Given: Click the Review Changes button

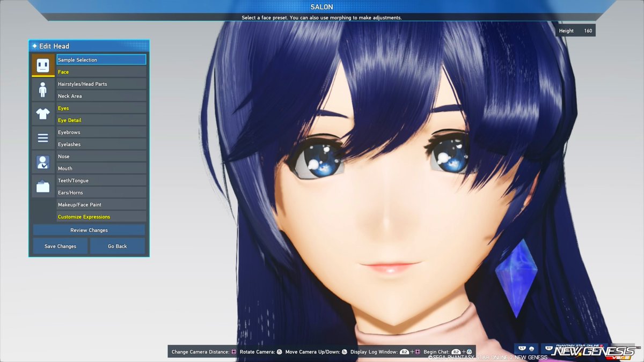Looking at the screenshot, I should [89, 230].
